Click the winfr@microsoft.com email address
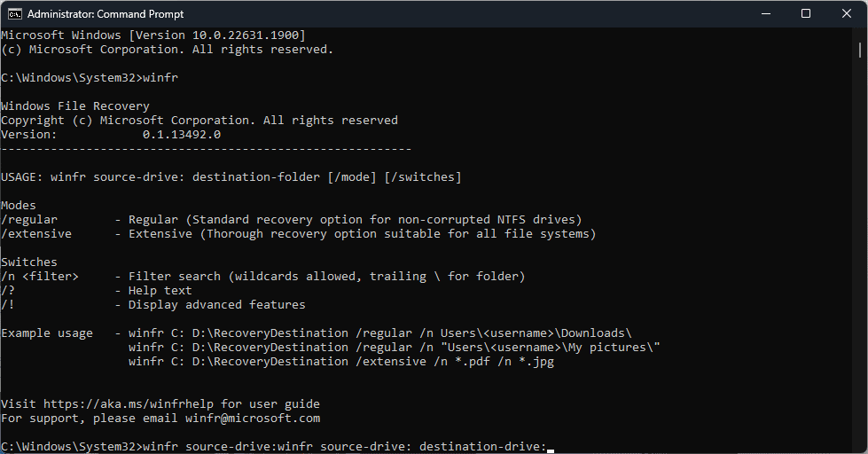Image resolution: width=868 pixels, height=454 pixels. (253, 419)
